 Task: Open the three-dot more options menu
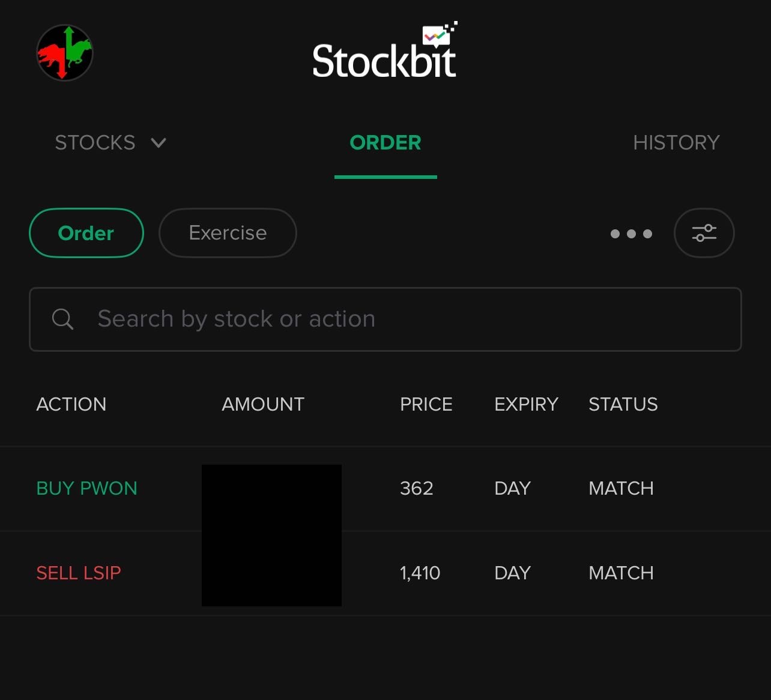(631, 234)
